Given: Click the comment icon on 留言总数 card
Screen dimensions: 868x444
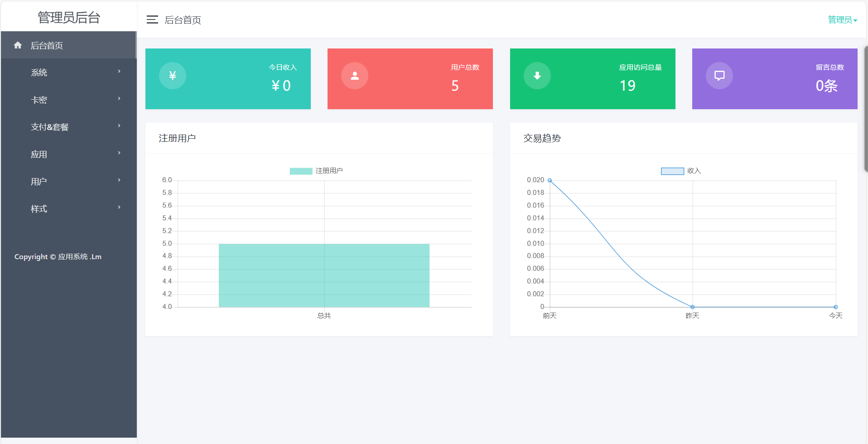Looking at the screenshot, I should [719, 76].
